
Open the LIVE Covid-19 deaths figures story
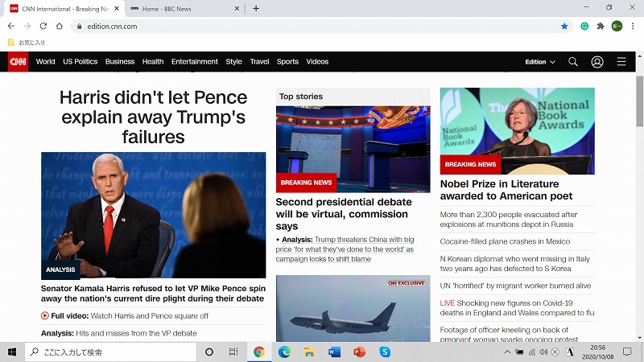coord(517,308)
